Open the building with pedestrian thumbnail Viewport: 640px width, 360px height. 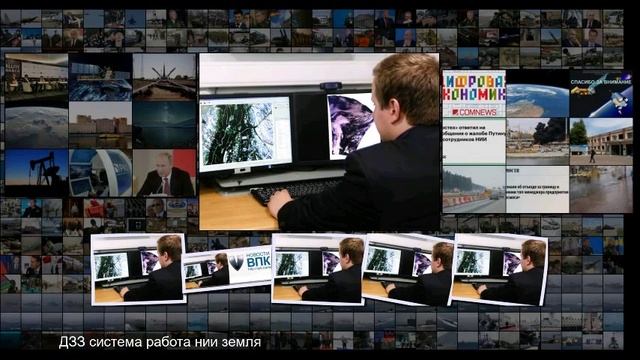tap(601, 142)
